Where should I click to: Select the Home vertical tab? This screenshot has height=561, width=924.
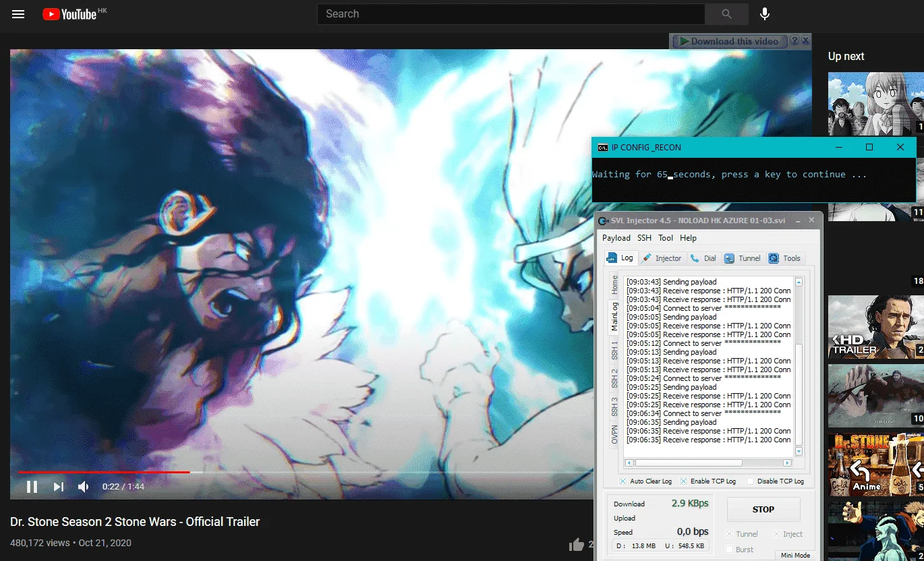614,285
